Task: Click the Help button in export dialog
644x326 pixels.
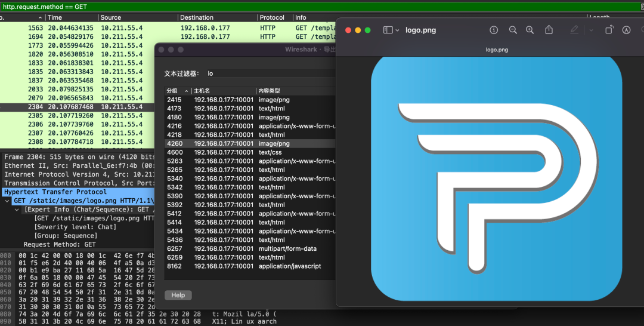Action: pos(178,295)
